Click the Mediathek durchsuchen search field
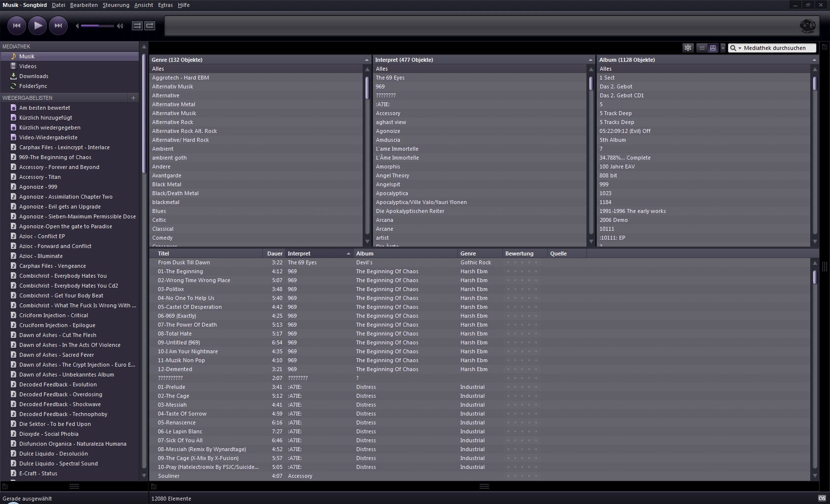The image size is (830, 504). [x=776, y=48]
